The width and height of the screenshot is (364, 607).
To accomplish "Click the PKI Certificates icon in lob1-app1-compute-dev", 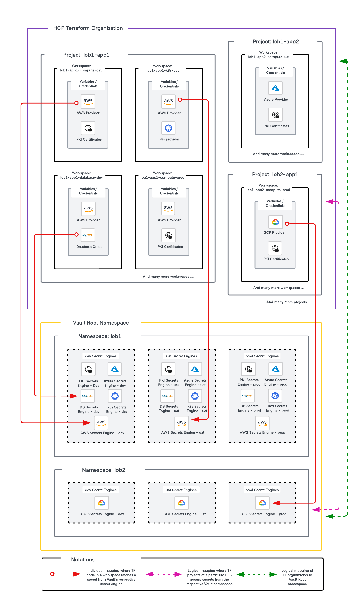I will pos(88,128).
